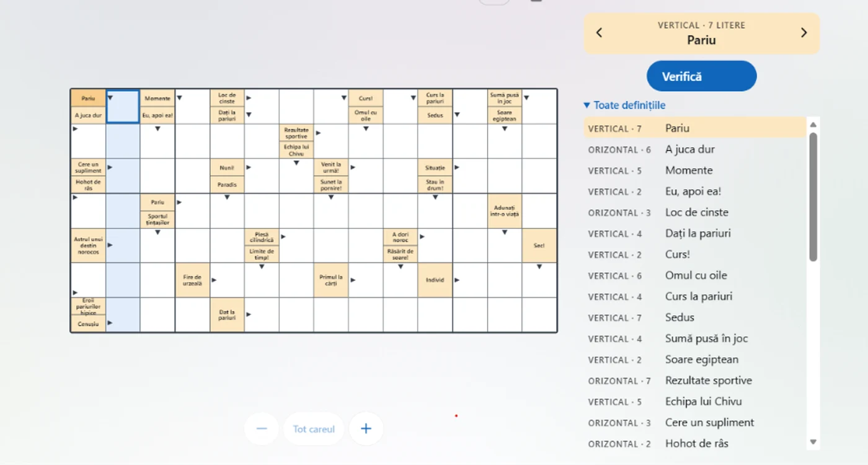Select clue 'Loc de cinste' in list
This screenshot has height=465, width=868.
coord(694,213)
